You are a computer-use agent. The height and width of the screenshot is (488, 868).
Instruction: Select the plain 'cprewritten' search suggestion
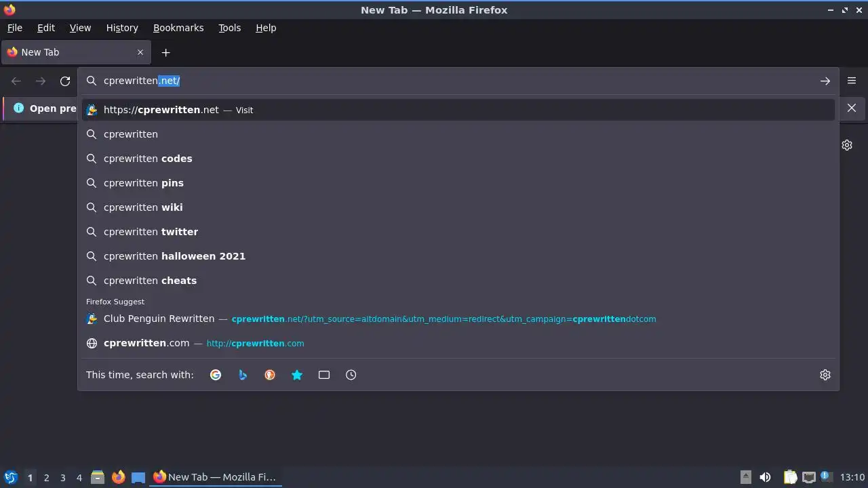point(458,134)
